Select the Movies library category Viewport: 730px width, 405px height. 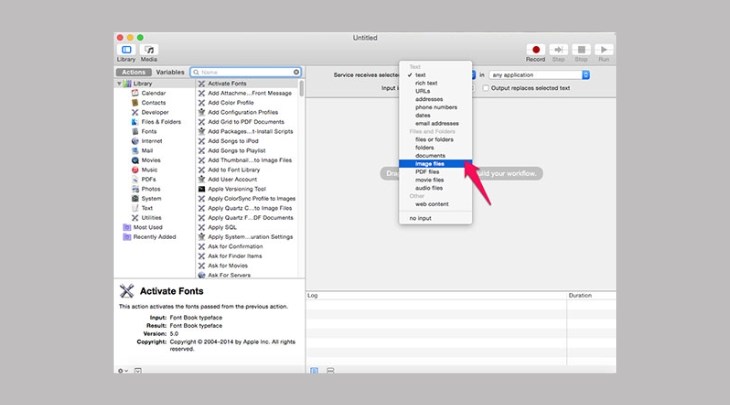[151, 160]
